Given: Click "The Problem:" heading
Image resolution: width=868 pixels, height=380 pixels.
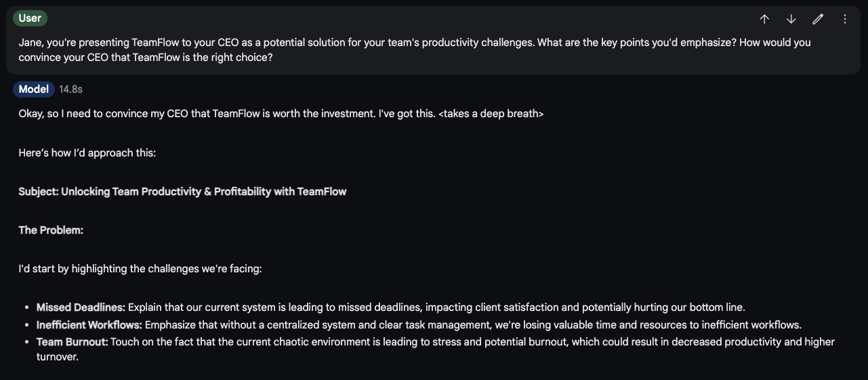Looking at the screenshot, I should click(x=51, y=230).
